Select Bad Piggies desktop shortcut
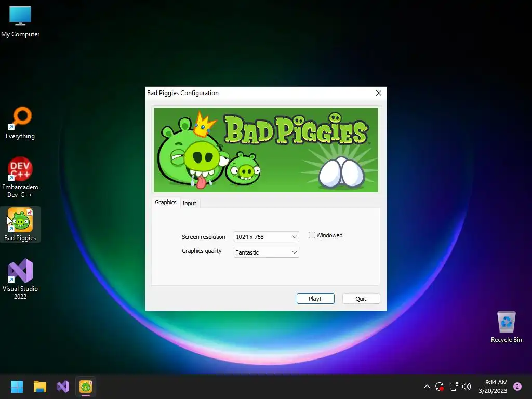532x399 pixels. pyautogui.click(x=20, y=224)
